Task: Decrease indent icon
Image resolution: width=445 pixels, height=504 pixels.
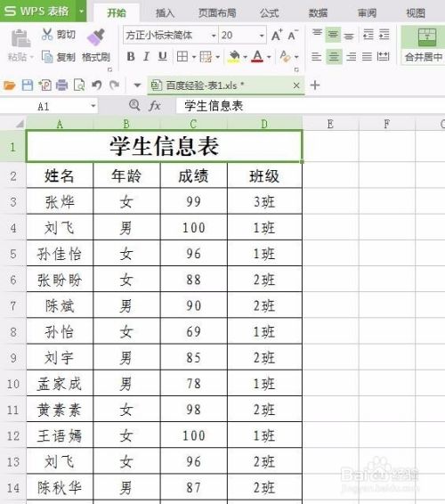Action: tap(368, 34)
